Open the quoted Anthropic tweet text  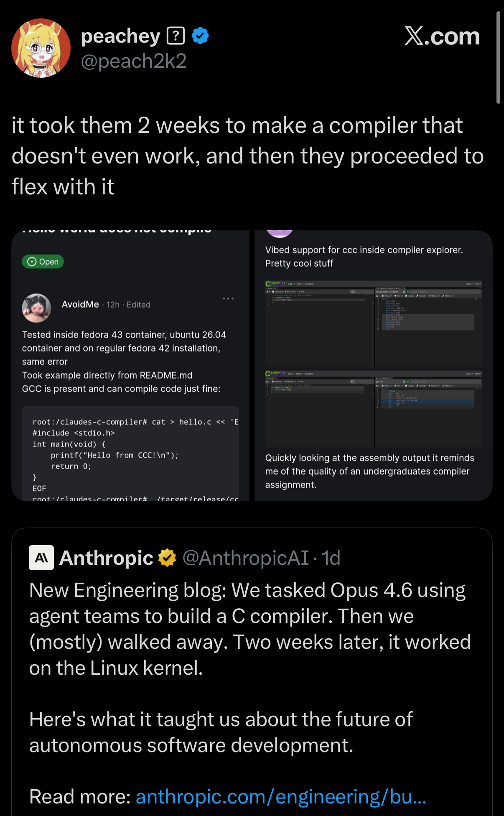click(250, 629)
